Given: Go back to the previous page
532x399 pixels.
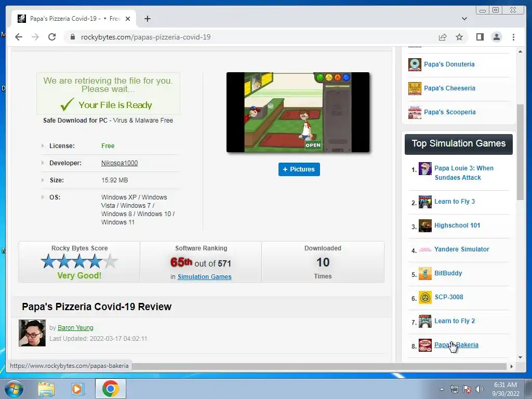Looking at the screenshot, I should [x=19, y=37].
